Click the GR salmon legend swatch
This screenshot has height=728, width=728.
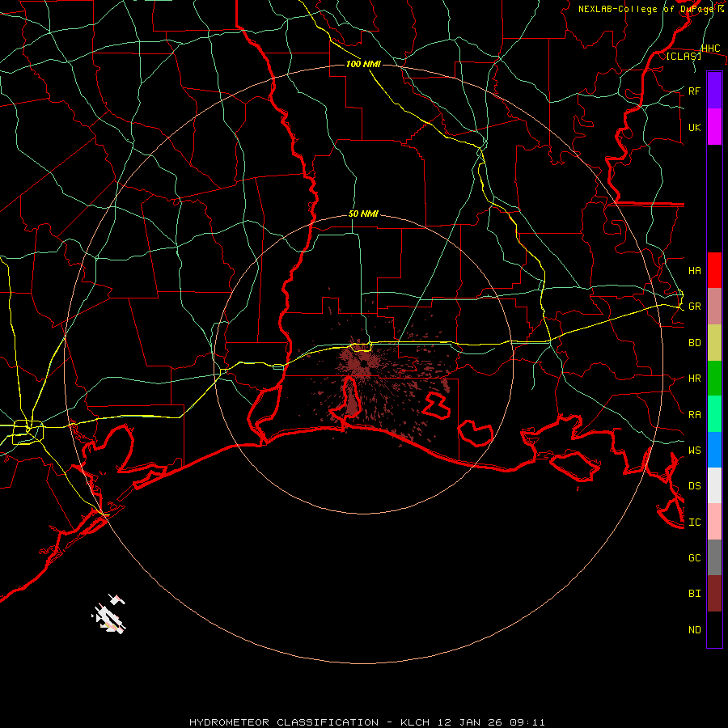[714, 306]
